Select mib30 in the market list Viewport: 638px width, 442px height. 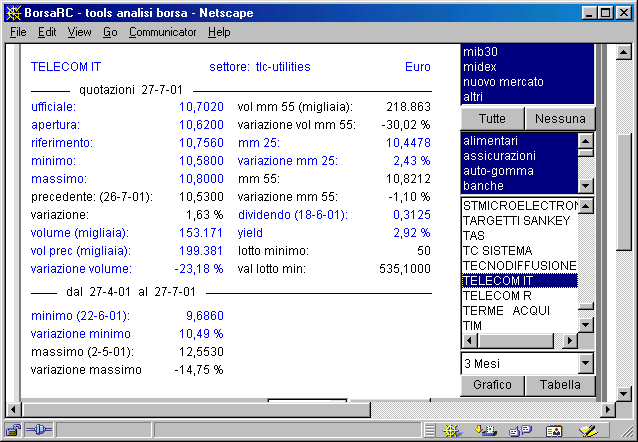[x=527, y=52]
